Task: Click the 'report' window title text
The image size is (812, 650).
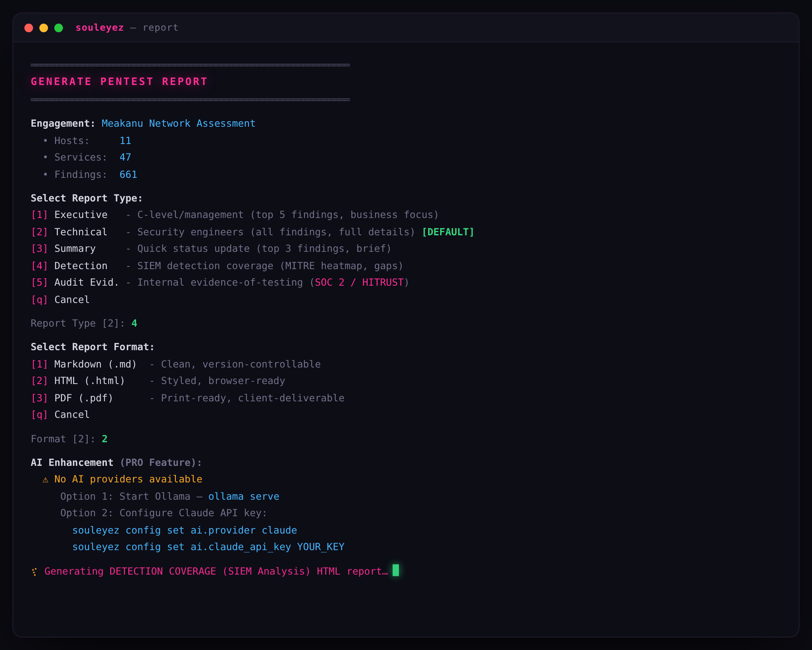Action: [x=161, y=28]
